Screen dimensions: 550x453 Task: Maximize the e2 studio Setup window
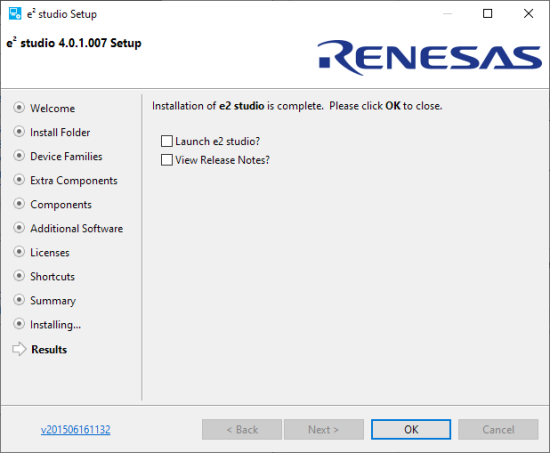[x=488, y=14]
